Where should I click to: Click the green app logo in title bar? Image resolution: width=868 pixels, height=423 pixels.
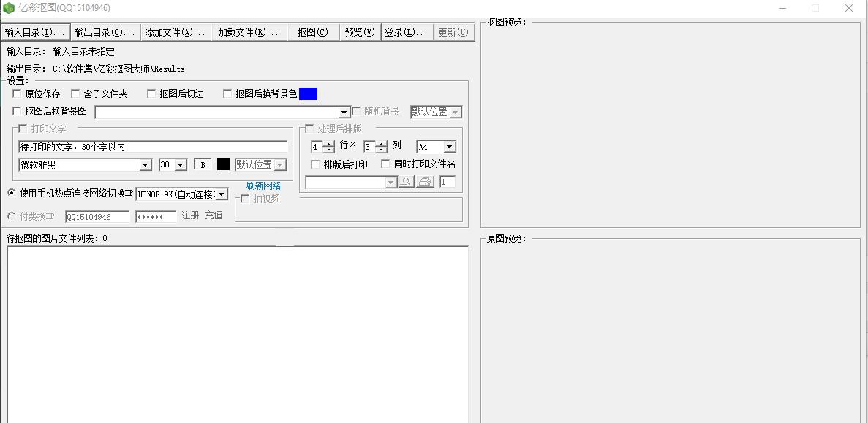[x=8, y=8]
